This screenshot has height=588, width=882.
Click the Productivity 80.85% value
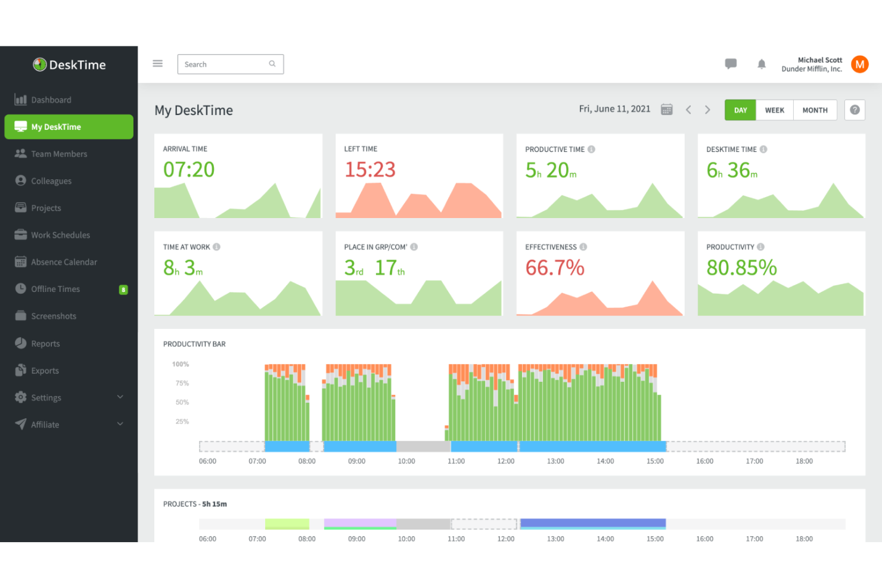pyautogui.click(x=741, y=268)
